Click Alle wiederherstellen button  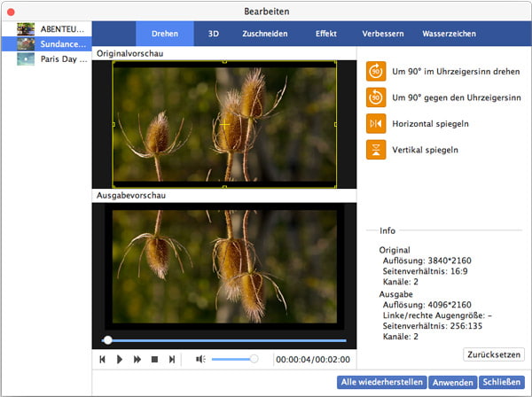point(382,382)
